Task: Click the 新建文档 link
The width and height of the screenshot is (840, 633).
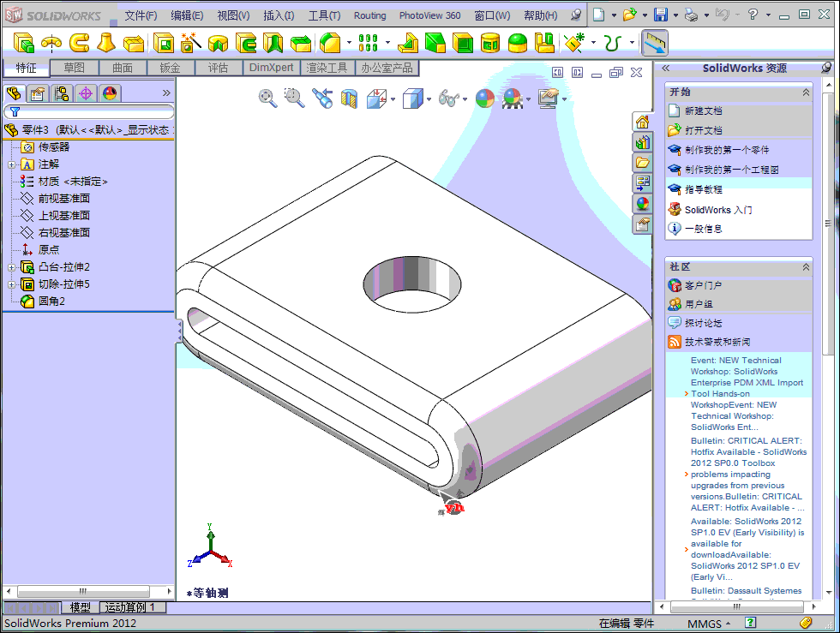Action: point(703,110)
